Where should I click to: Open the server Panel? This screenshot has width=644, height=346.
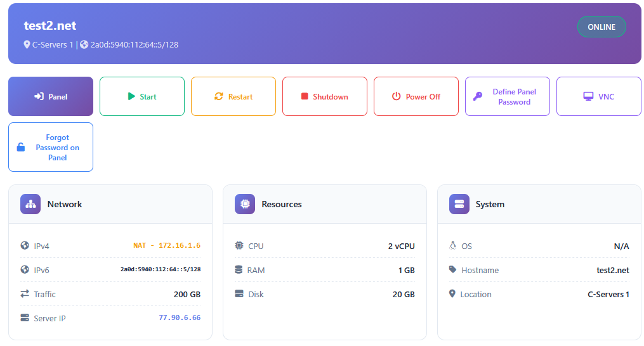click(51, 96)
